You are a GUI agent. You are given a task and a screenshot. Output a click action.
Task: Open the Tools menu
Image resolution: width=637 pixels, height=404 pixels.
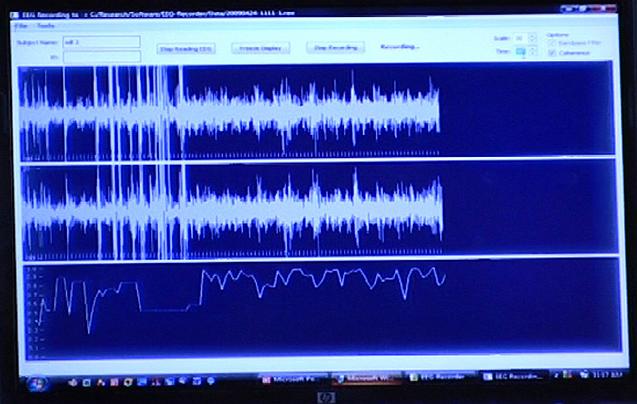tap(46, 26)
